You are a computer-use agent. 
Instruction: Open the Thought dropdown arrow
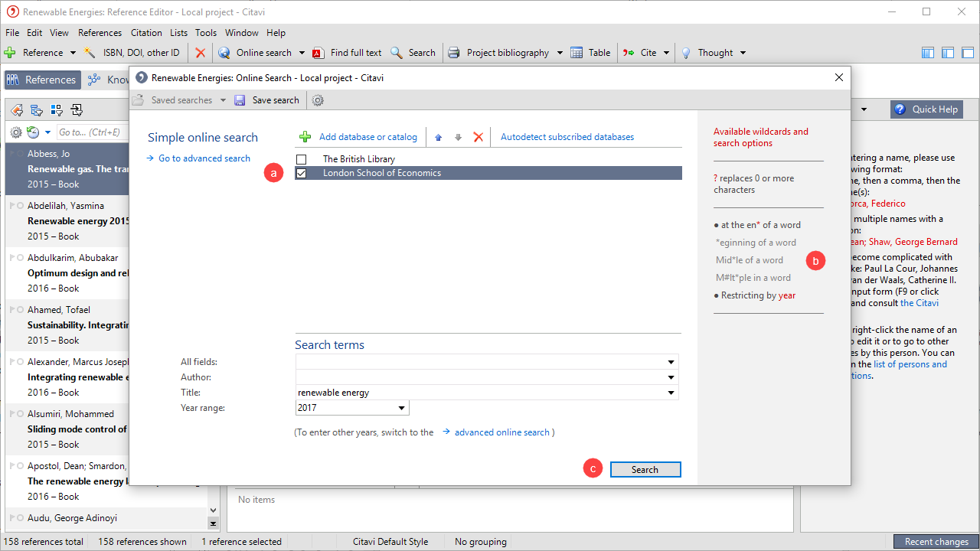point(743,53)
